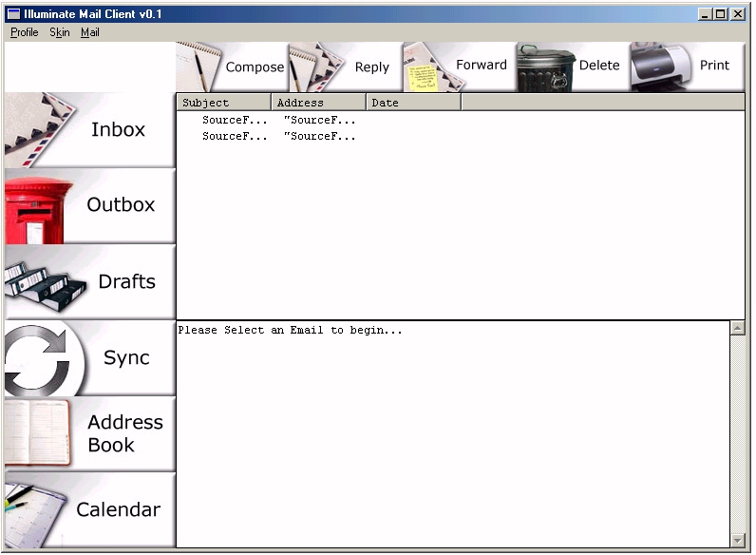
Task: Select the first SourceF... email row
Action: pos(461,120)
